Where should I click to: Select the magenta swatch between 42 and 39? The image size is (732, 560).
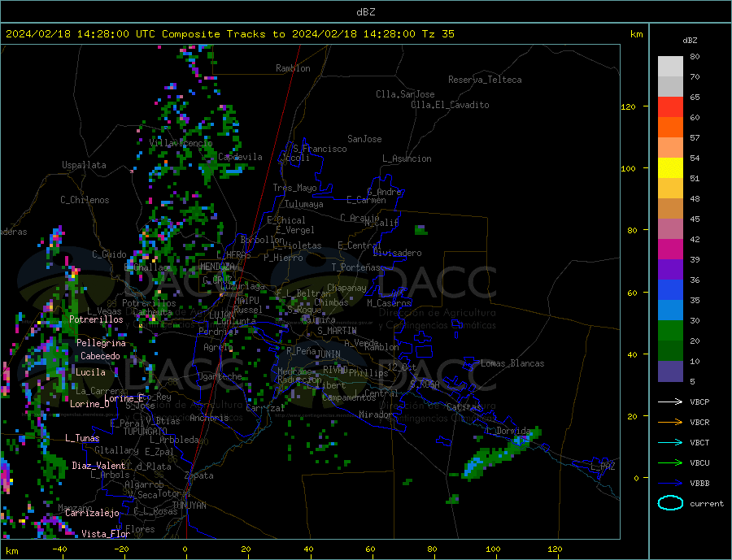pyautogui.click(x=670, y=250)
